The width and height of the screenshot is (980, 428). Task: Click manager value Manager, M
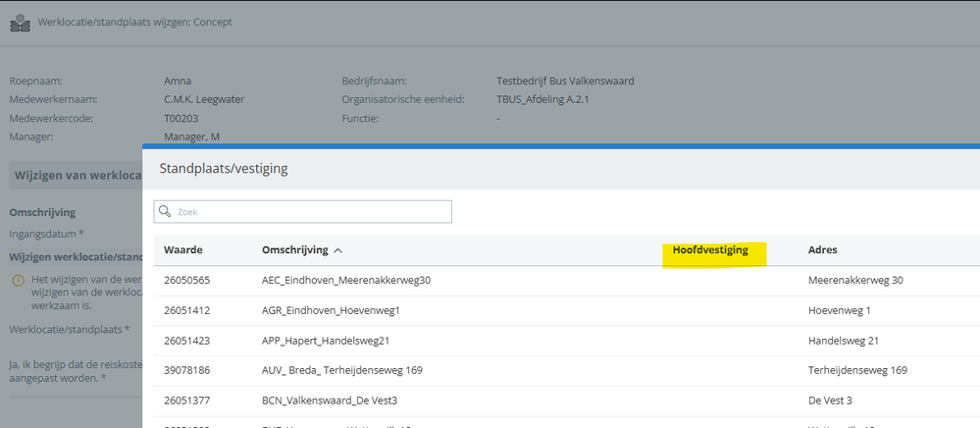tap(191, 137)
